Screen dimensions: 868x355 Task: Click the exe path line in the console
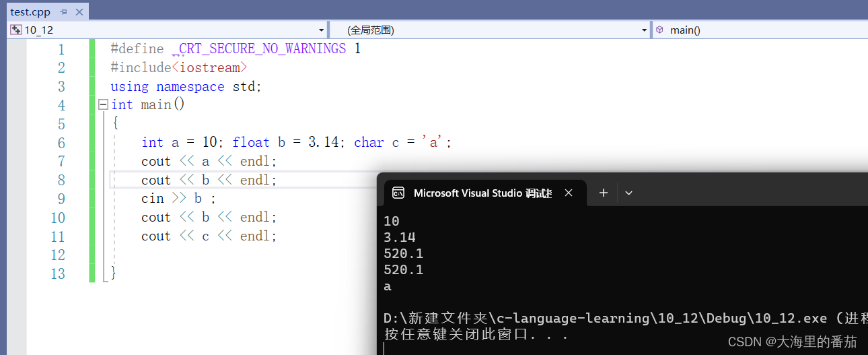[x=625, y=318]
